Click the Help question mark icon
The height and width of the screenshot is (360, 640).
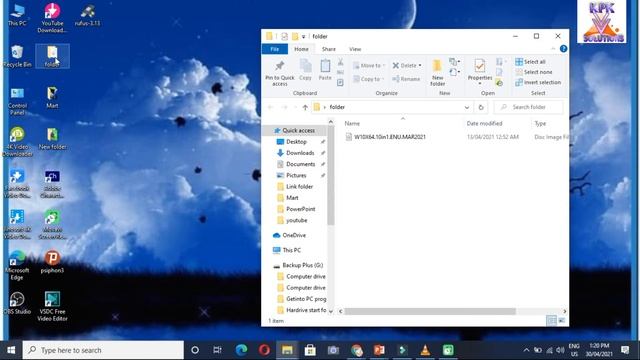[563, 49]
